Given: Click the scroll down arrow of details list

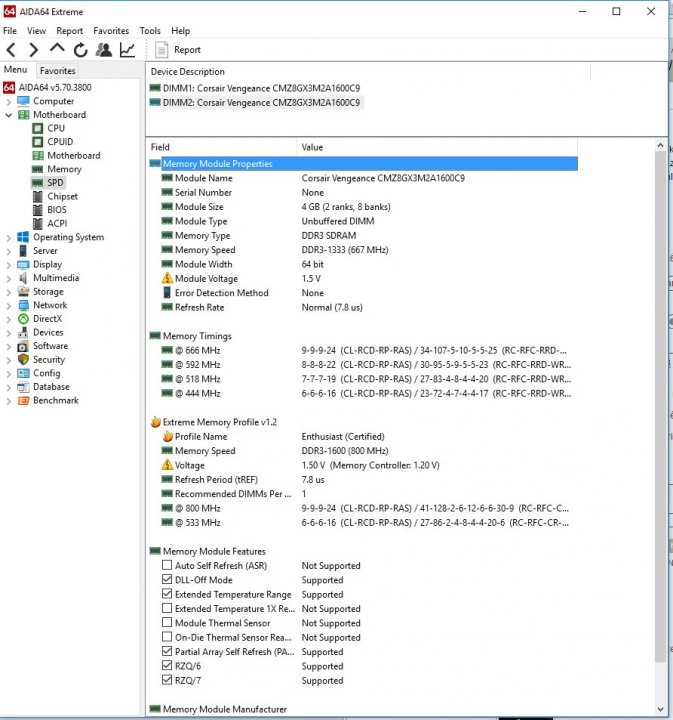Looking at the screenshot, I should pyautogui.click(x=660, y=709).
